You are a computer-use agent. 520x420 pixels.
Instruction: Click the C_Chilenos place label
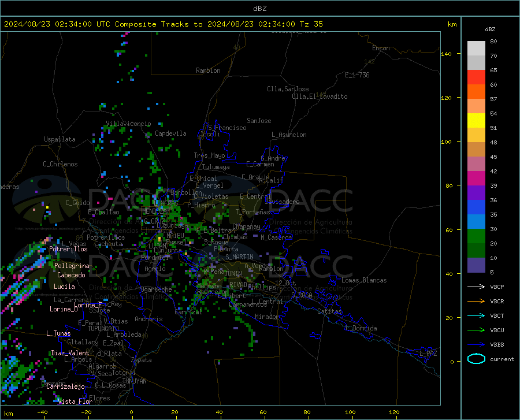point(60,164)
